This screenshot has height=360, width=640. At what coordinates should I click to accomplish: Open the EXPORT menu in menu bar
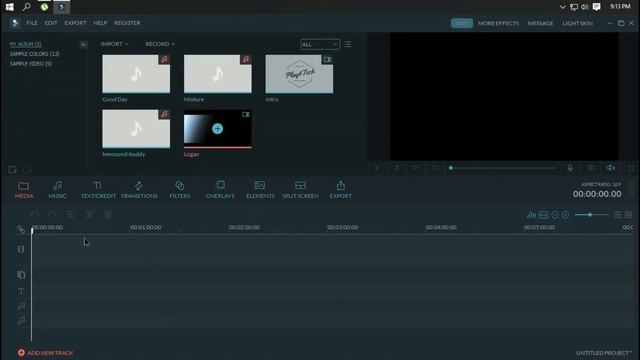pyautogui.click(x=76, y=23)
